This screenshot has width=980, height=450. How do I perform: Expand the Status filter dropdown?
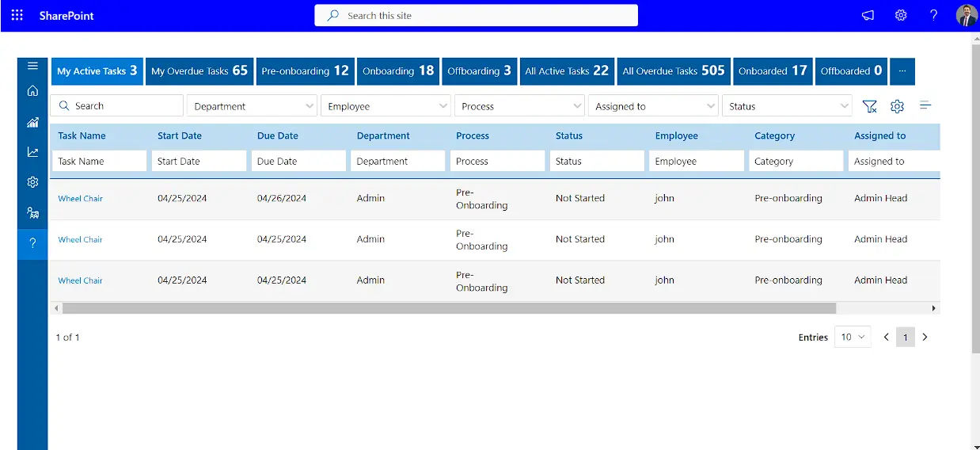coord(787,106)
